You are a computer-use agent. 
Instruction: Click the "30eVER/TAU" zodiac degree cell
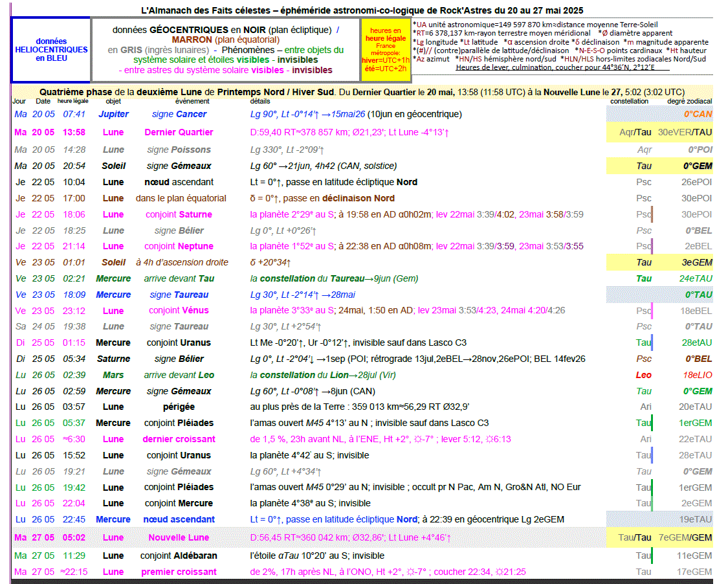(685, 133)
